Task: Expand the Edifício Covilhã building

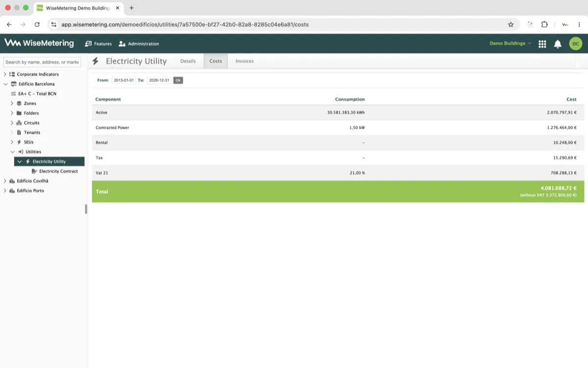Action: coord(5,181)
